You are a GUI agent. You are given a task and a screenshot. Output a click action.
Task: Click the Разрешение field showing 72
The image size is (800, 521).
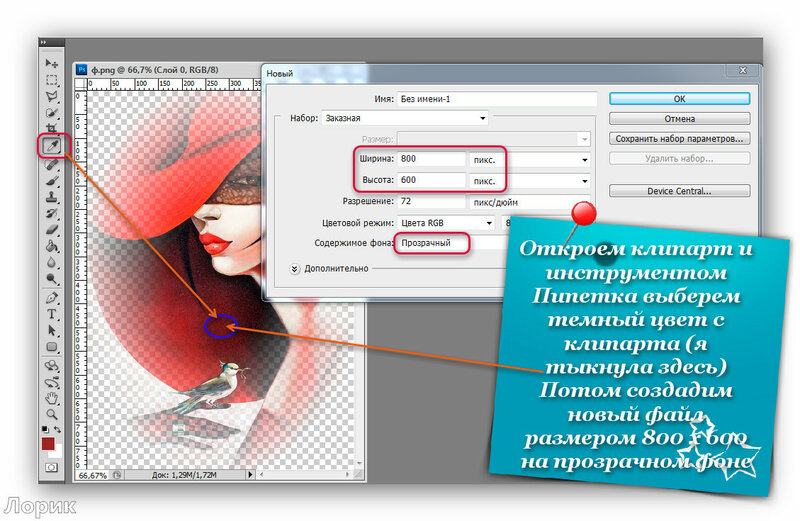pos(431,202)
